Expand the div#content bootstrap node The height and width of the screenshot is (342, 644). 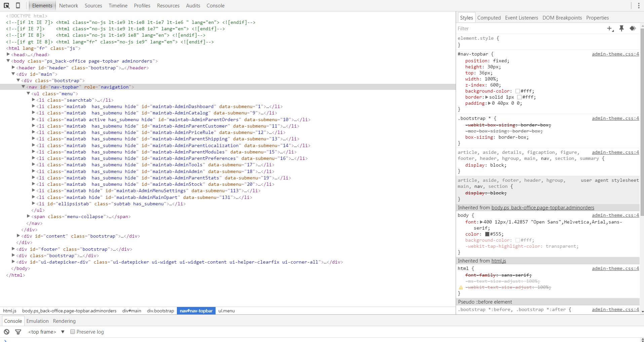click(x=18, y=236)
